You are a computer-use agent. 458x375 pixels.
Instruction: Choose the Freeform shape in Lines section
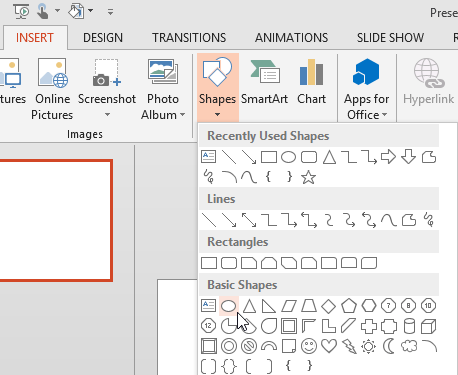point(409,220)
